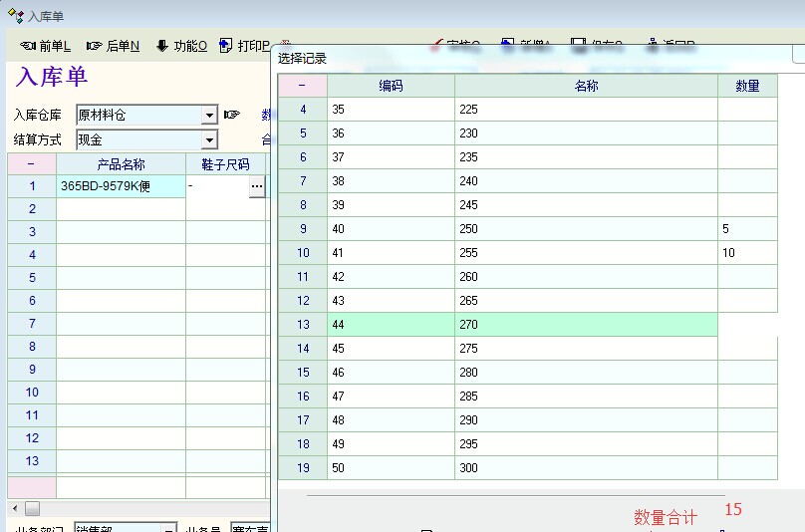Click the ellipsis button in 鞋子尺码 cell
This screenshot has width=805, height=532.
pos(257,186)
